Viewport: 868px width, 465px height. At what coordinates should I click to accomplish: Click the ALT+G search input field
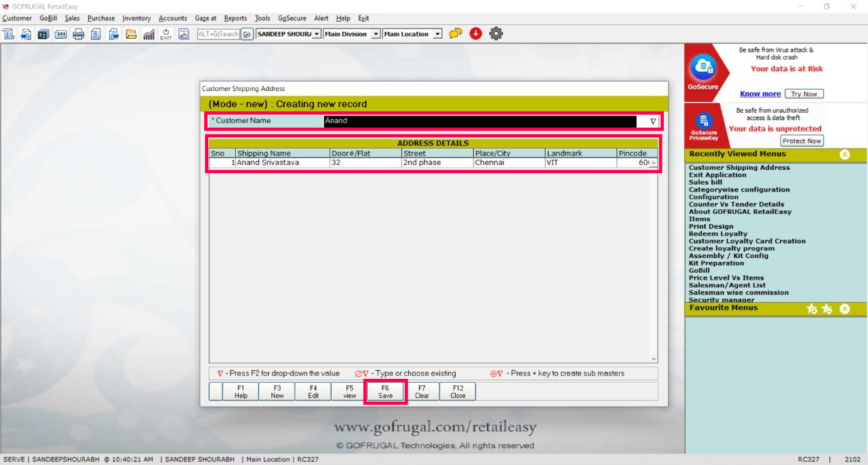[x=218, y=34]
